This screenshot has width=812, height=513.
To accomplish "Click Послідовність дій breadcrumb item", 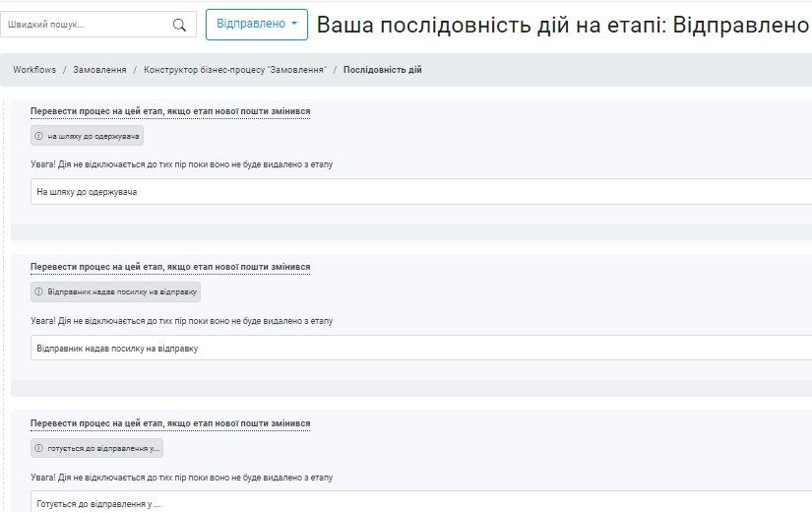I will pyautogui.click(x=382, y=70).
